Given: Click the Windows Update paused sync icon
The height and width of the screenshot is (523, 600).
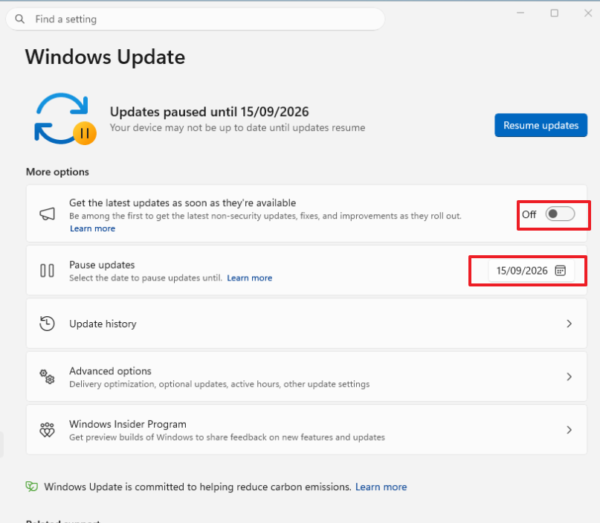Looking at the screenshot, I should click(65, 119).
